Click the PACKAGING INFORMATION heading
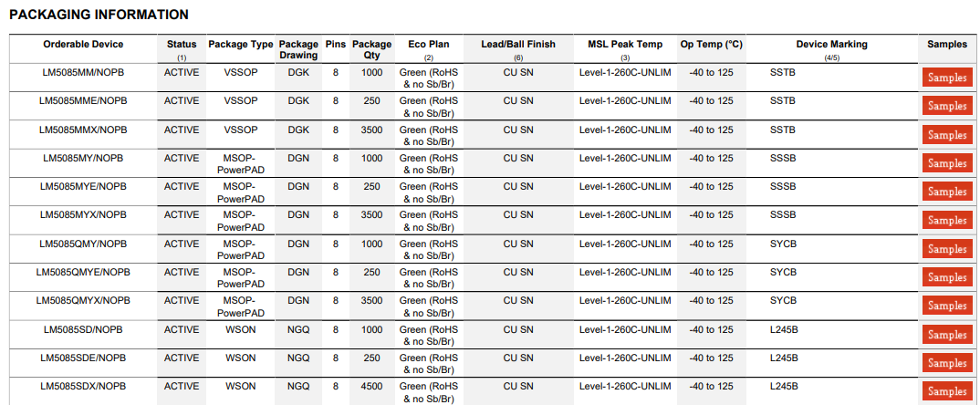The height and width of the screenshot is (405, 980). (x=99, y=15)
